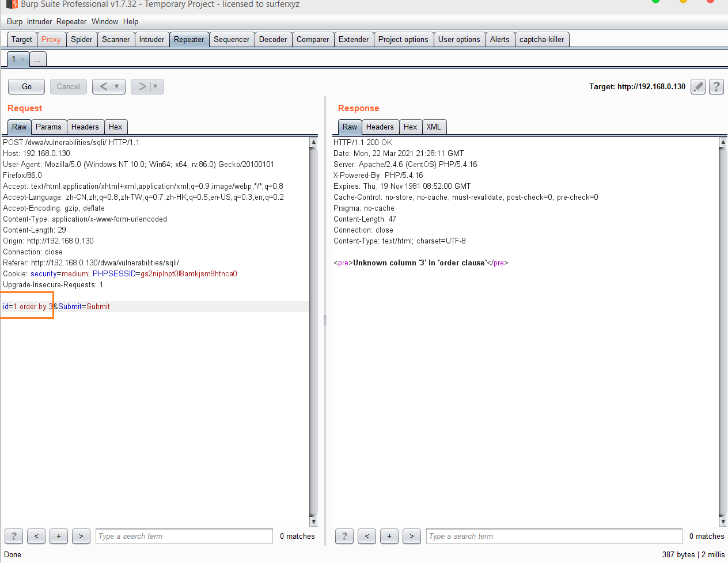Select the Repeater tool tab
Viewport: 728px width, 563px height.
click(189, 39)
